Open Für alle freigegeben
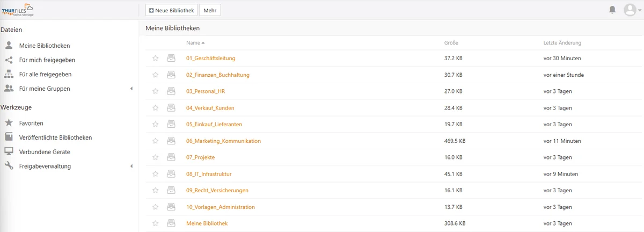This screenshot has height=232, width=644. (45, 74)
